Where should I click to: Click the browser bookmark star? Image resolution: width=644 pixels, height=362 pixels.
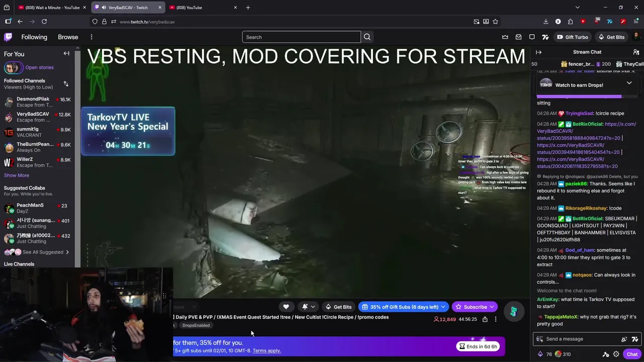[x=495, y=22]
